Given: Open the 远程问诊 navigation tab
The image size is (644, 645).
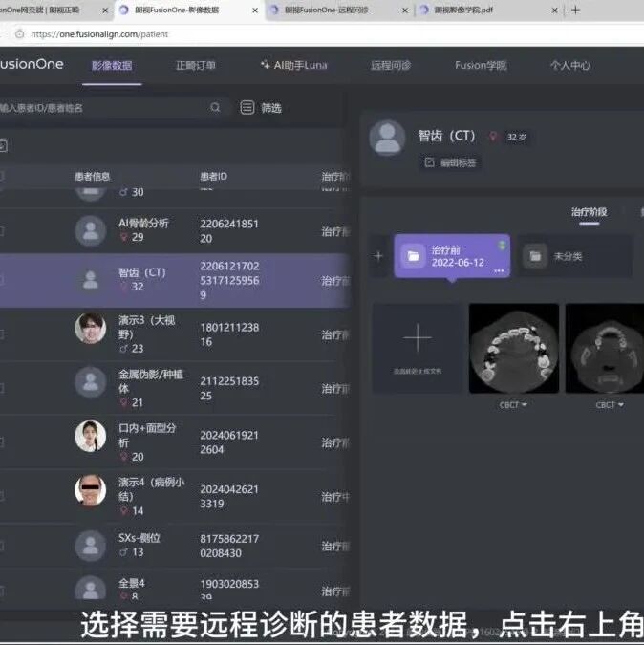Looking at the screenshot, I should coord(390,65).
